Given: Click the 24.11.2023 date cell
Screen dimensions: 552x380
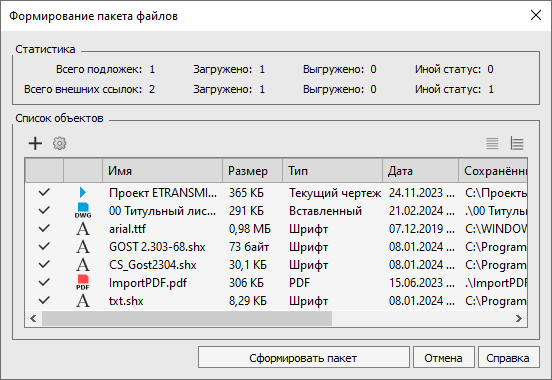Looking at the screenshot, I should (421, 193).
